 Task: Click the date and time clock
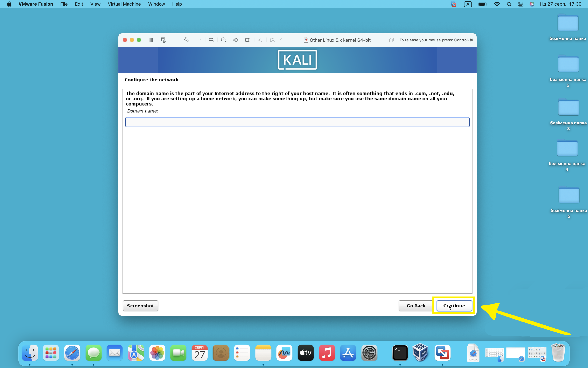[x=561, y=4]
